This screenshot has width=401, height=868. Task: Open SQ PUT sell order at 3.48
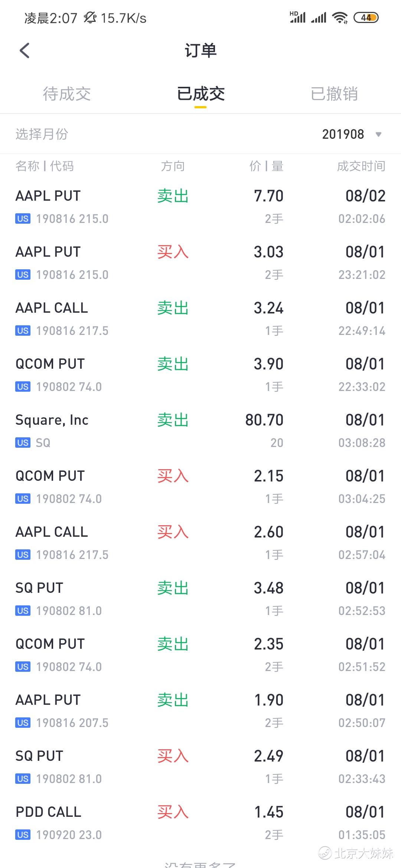[x=200, y=598]
